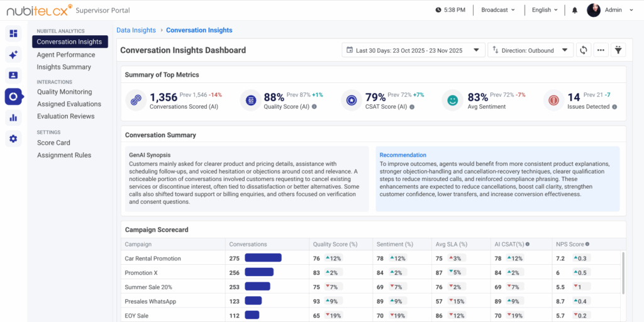Sort by the Sentiment (%) column header

(395, 244)
